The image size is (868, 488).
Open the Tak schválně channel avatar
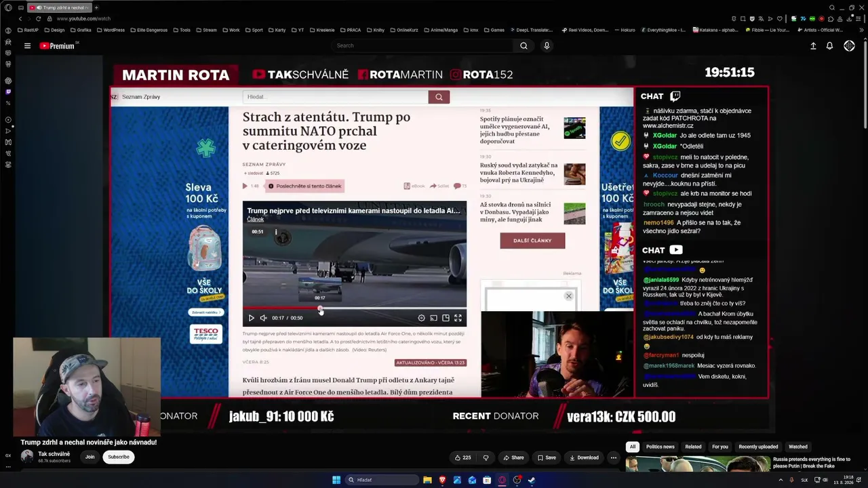pos(27,457)
